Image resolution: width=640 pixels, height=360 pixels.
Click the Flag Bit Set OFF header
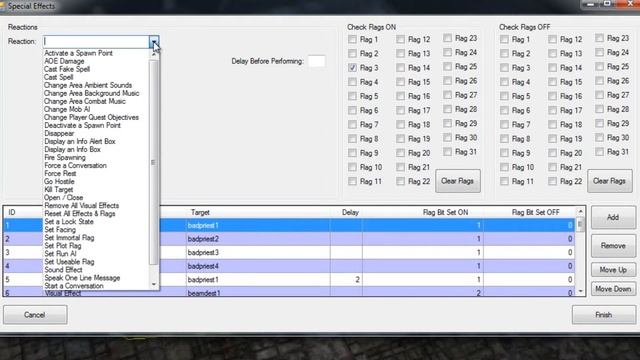(535, 212)
